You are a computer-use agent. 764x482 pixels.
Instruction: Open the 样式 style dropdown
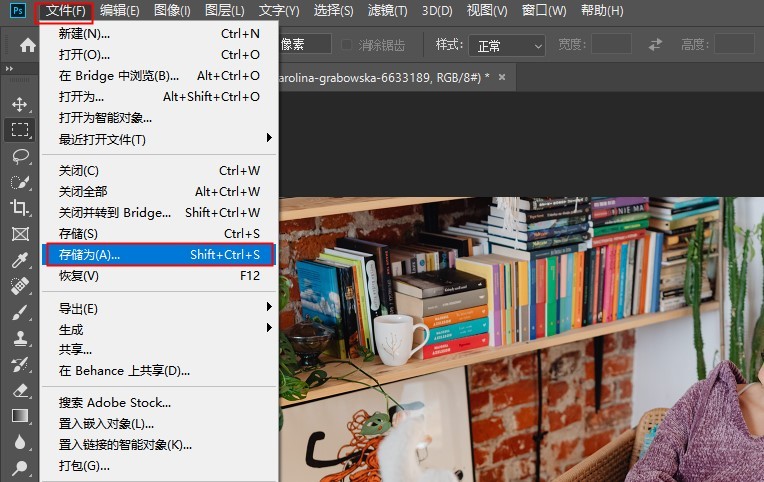coord(509,45)
